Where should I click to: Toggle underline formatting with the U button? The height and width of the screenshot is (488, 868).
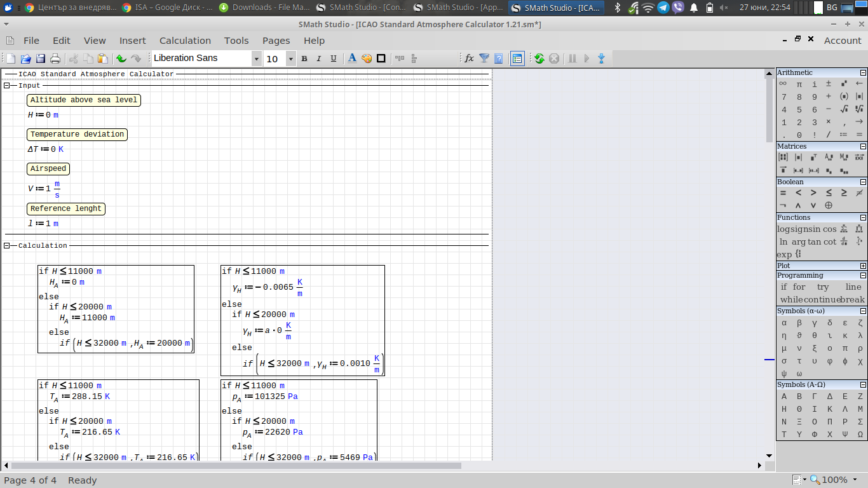(x=334, y=58)
